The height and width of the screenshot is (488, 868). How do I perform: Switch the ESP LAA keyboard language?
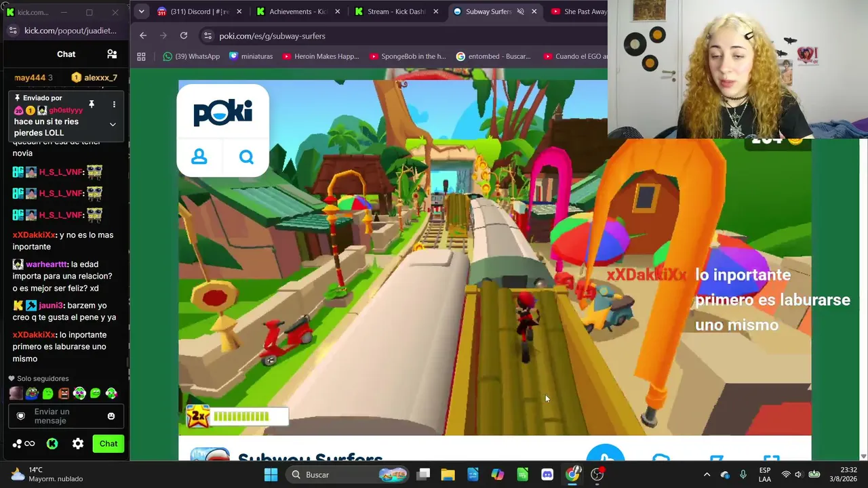pos(765,474)
